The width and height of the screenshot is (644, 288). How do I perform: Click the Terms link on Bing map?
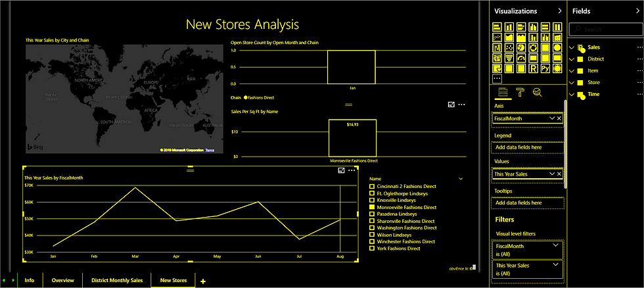point(210,151)
